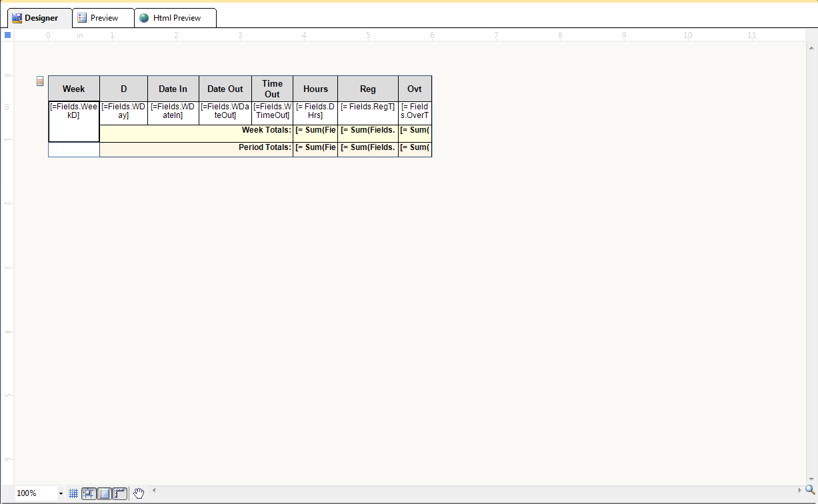Viewport: 818px width, 504px height.
Task: Switch to the Designer tab
Action: pyautogui.click(x=39, y=18)
